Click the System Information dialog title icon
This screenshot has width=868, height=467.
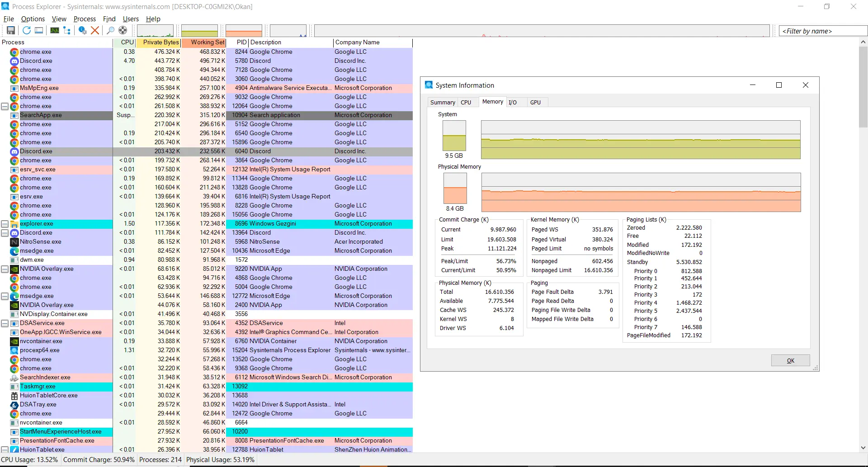click(x=429, y=85)
